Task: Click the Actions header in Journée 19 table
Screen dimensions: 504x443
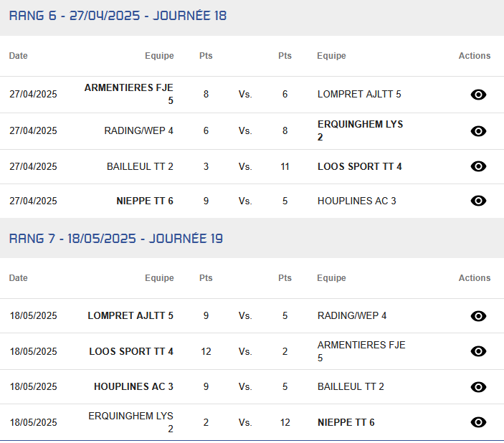Action: point(475,277)
